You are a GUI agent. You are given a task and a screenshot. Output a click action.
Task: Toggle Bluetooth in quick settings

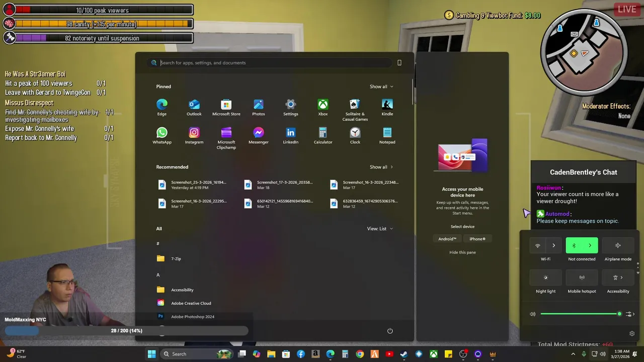click(x=574, y=245)
